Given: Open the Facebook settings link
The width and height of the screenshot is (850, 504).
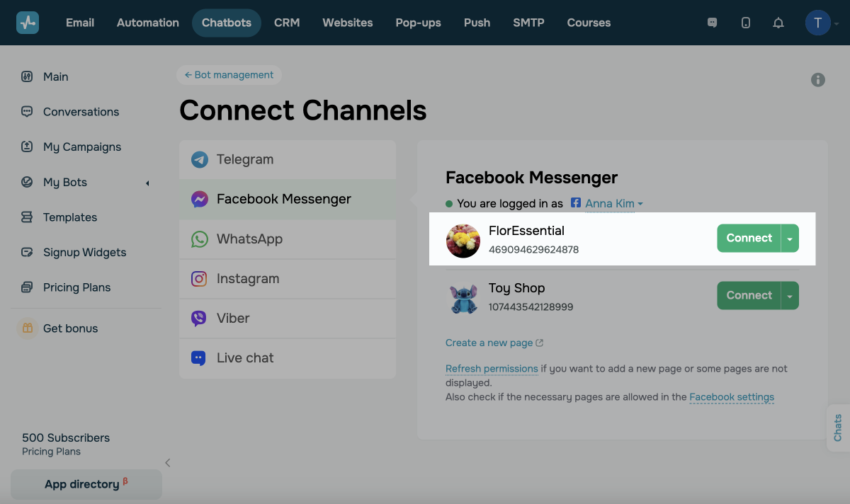Looking at the screenshot, I should pyautogui.click(x=732, y=397).
